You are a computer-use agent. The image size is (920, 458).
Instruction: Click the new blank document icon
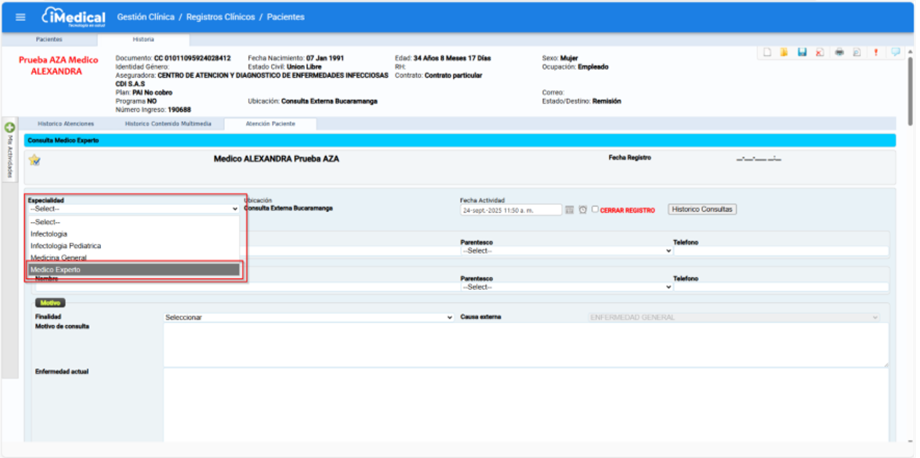pos(766,52)
